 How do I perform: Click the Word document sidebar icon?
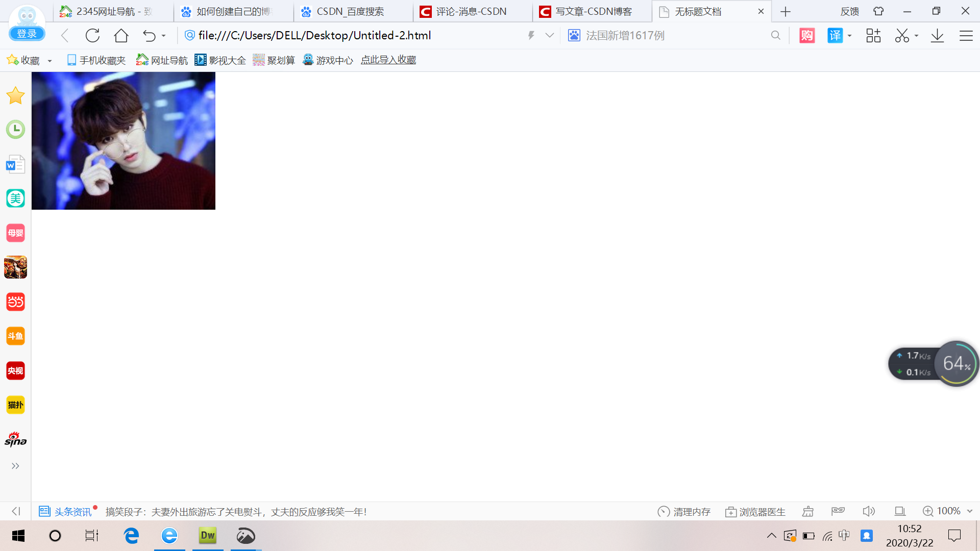point(15,164)
